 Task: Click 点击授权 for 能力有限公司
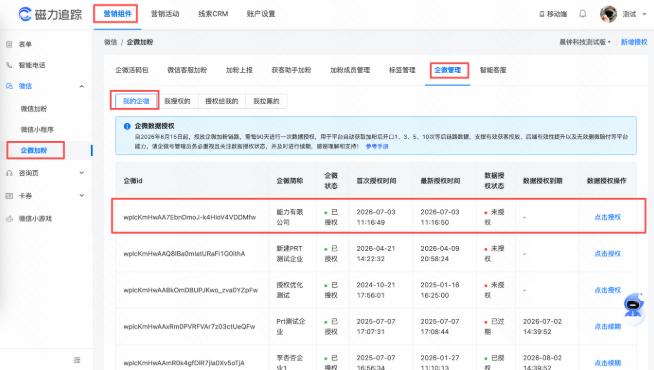pyautogui.click(x=607, y=217)
